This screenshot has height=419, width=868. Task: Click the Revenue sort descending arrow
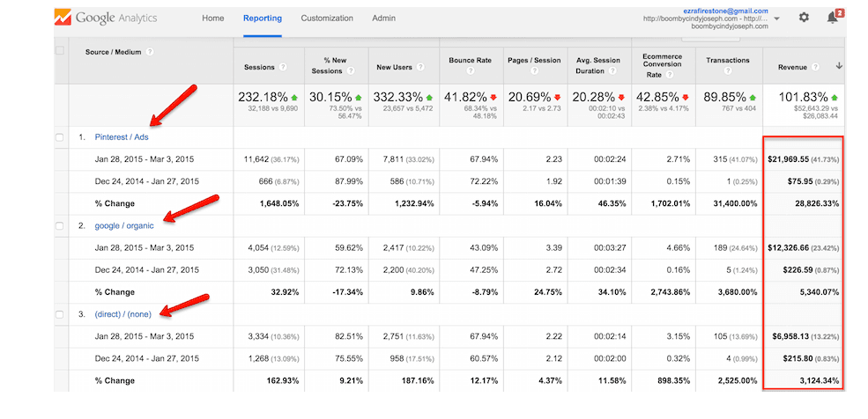point(839,66)
